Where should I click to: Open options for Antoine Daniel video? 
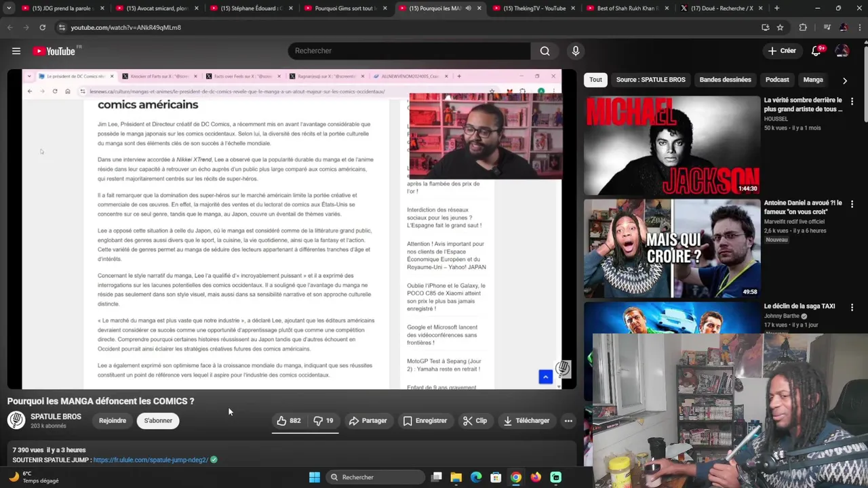tap(852, 204)
